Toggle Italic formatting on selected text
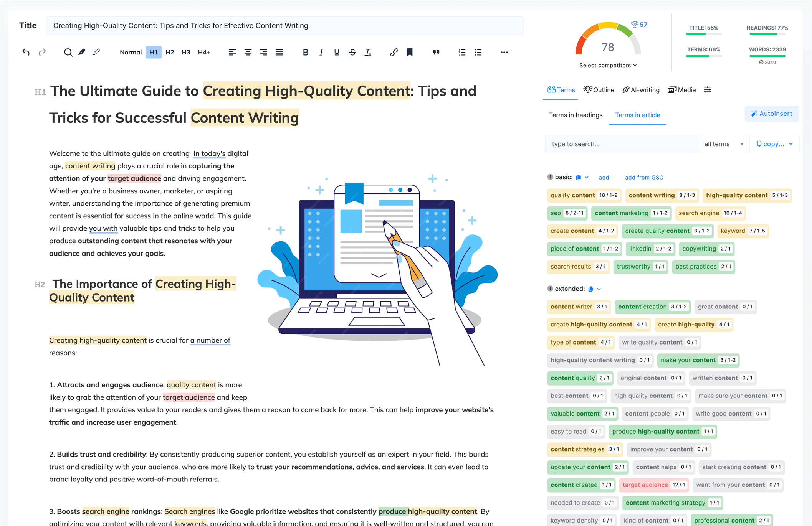The height and width of the screenshot is (526, 812). coord(319,53)
